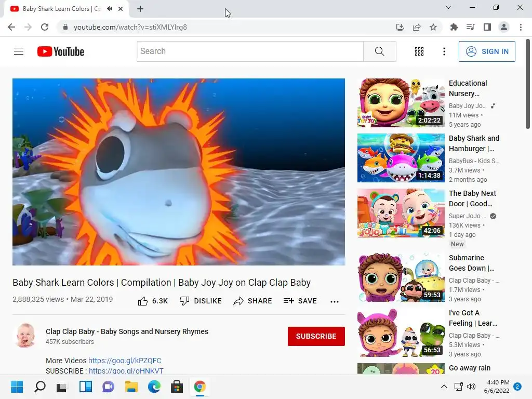Open Windows taskbar search

pos(40,387)
